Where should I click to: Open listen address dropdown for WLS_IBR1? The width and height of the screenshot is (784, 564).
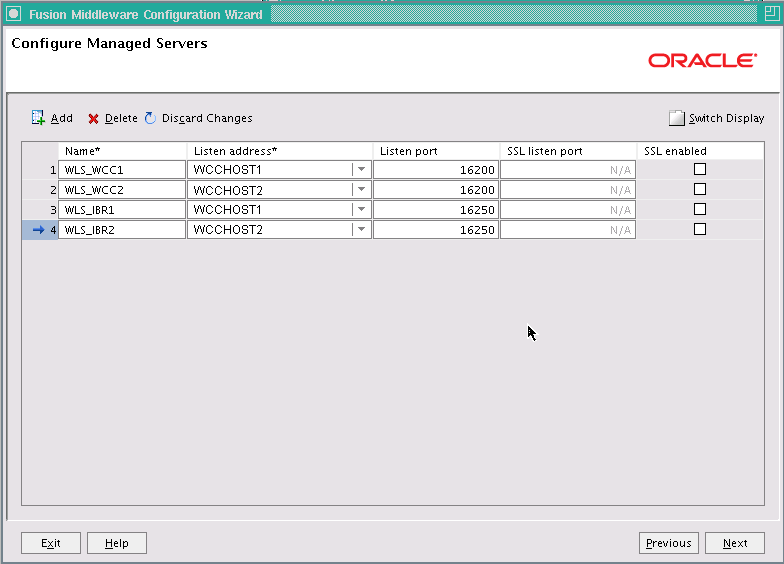pyautogui.click(x=361, y=210)
